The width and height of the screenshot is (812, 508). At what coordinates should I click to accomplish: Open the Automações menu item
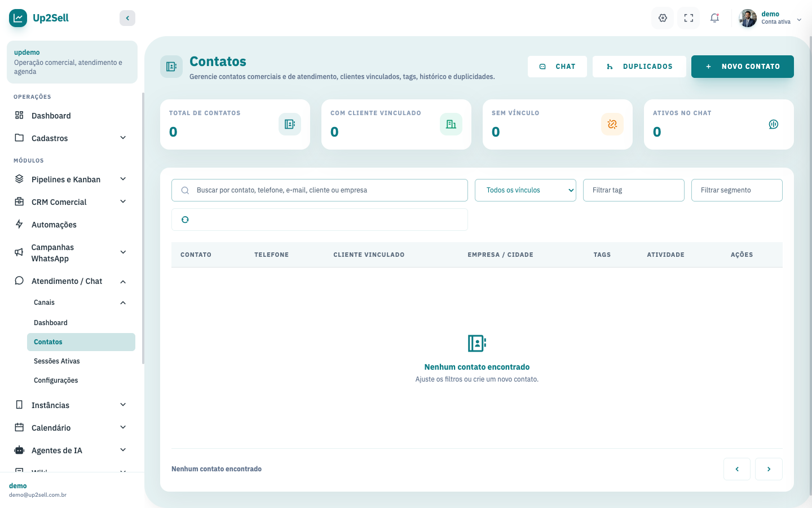pos(71,225)
